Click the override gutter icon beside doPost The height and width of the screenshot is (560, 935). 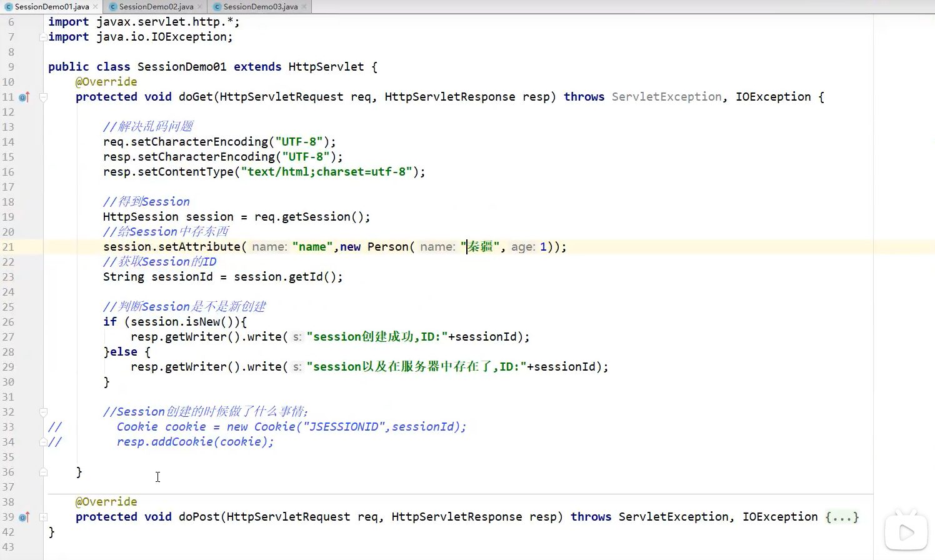pyautogui.click(x=24, y=517)
